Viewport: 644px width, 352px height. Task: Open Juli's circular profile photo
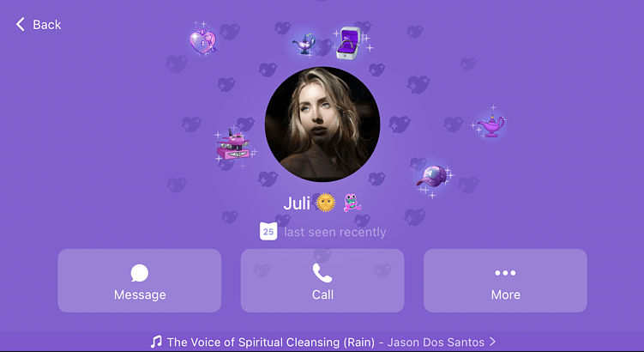click(x=322, y=124)
